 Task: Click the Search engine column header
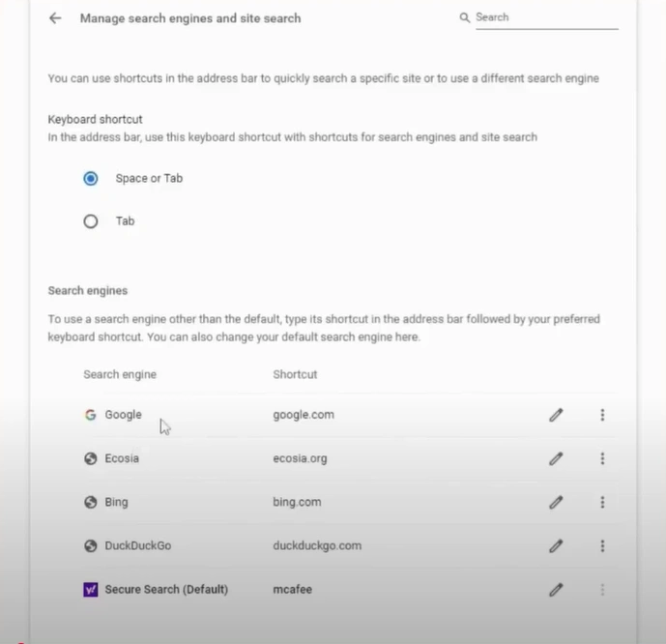[x=120, y=374]
